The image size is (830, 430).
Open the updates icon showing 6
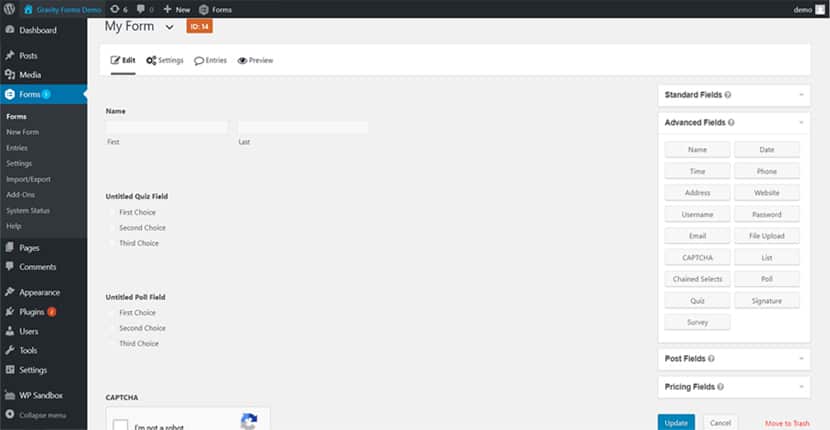[115, 10]
